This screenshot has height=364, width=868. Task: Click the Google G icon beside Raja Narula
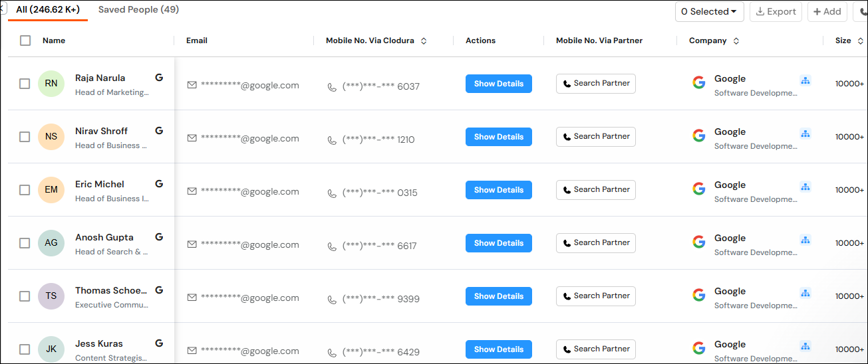(159, 78)
